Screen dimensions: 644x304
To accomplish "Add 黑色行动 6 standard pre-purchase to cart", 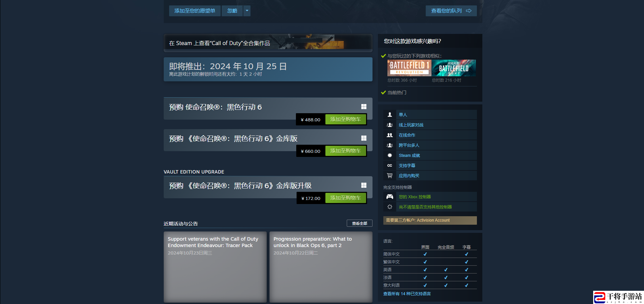I will pyautogui.click(x=345, y=119).
